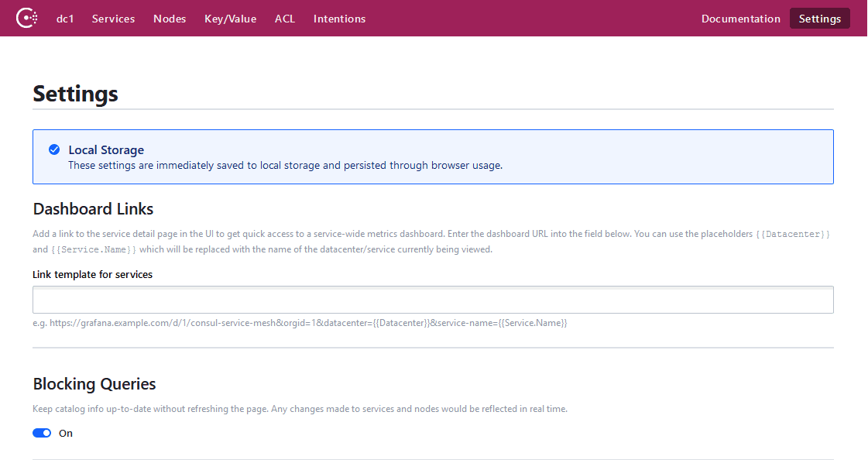Open the ACL page
Screen dimensions: 868x460
point(285,18)
